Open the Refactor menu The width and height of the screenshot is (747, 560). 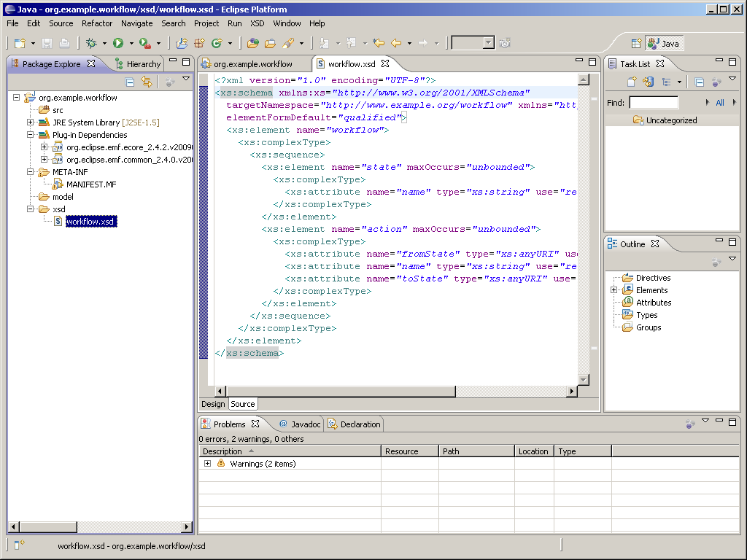97,23
